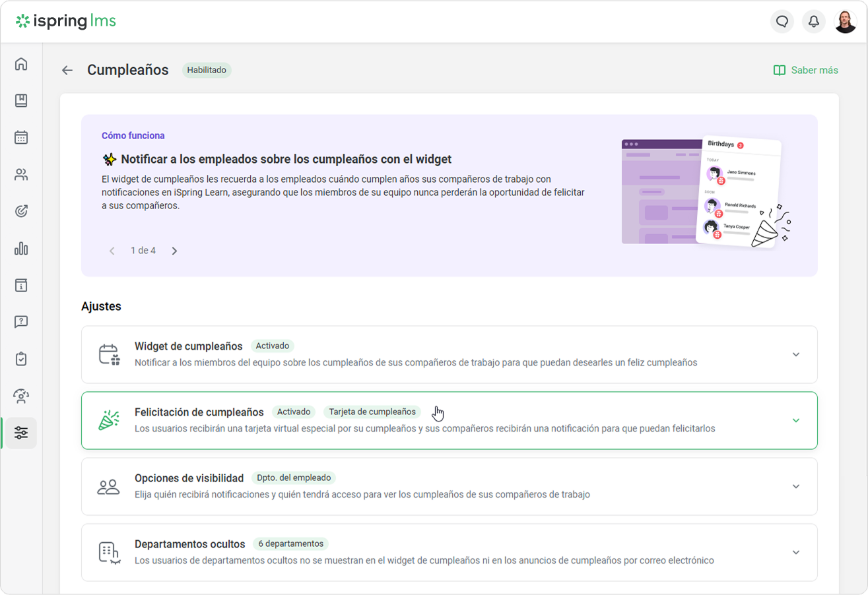Open the clipboard checklist icon in sidebar
The width and height of the screenshot is (868, 595).
click(x=21, y=359)
